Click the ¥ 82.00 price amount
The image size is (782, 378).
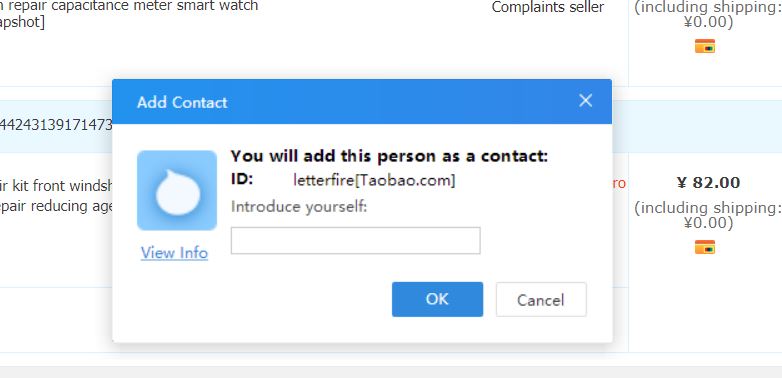(x=708, y=183)
